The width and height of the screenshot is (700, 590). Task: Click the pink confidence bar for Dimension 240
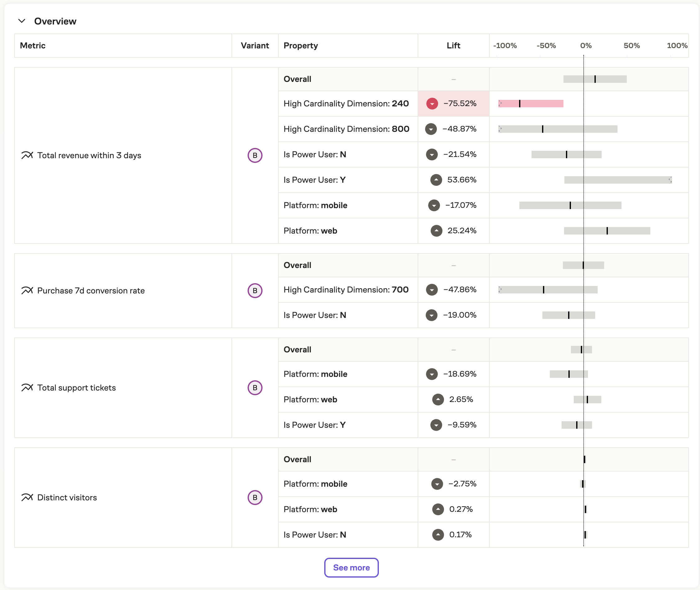[x=531, y=104]
